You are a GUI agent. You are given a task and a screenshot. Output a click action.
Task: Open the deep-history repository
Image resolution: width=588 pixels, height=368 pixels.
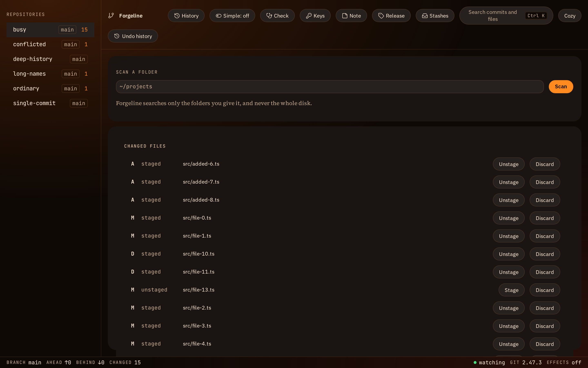(x=50, y=59)
